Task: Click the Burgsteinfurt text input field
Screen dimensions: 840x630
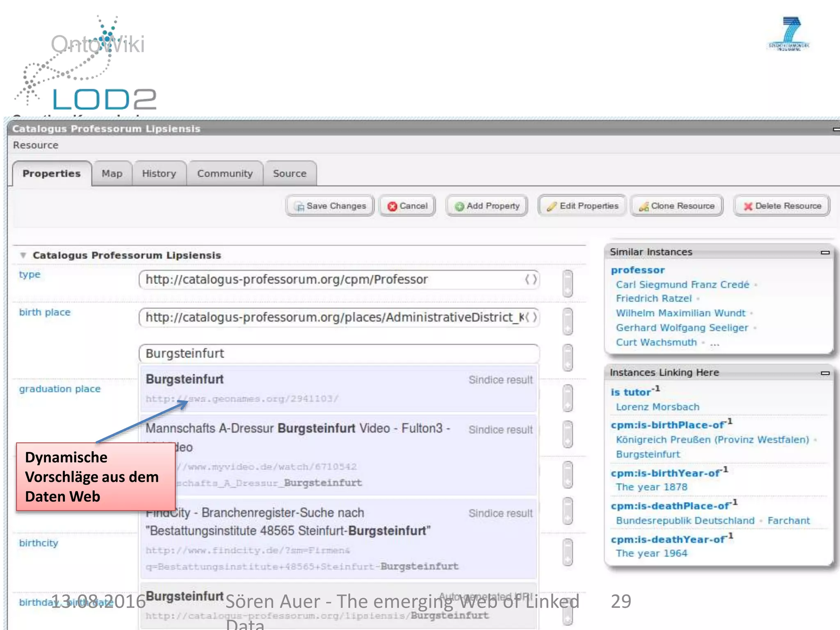Action: [338, 354]
